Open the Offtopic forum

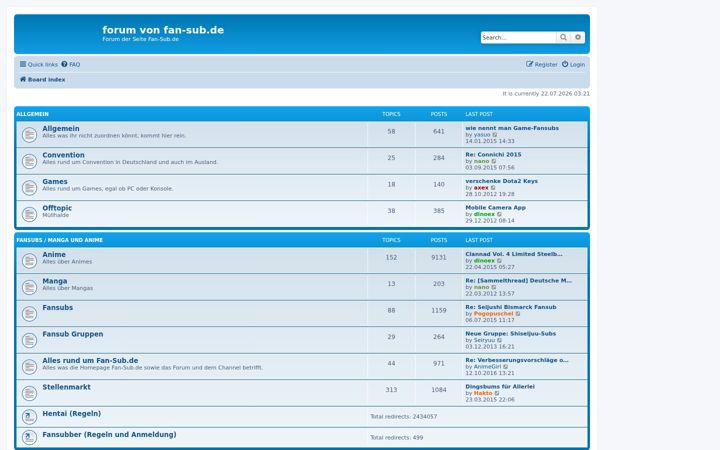tap(57, 208)
